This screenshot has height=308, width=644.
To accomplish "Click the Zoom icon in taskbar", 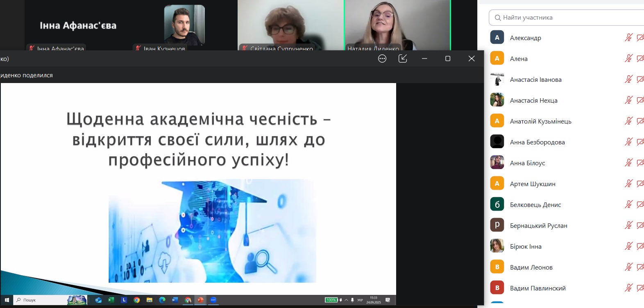I will click(213, 300).
